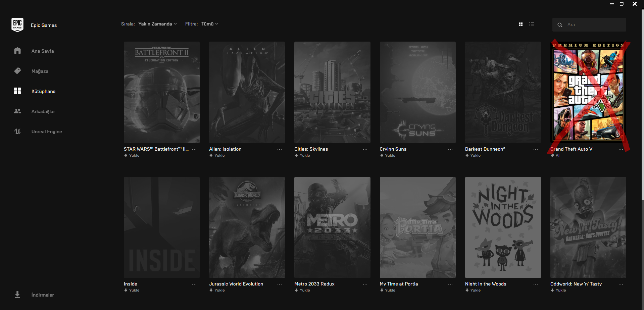Open options dots for Darkest Dungeon
Viewport: 644px width, 310px height.
(536, 149)
